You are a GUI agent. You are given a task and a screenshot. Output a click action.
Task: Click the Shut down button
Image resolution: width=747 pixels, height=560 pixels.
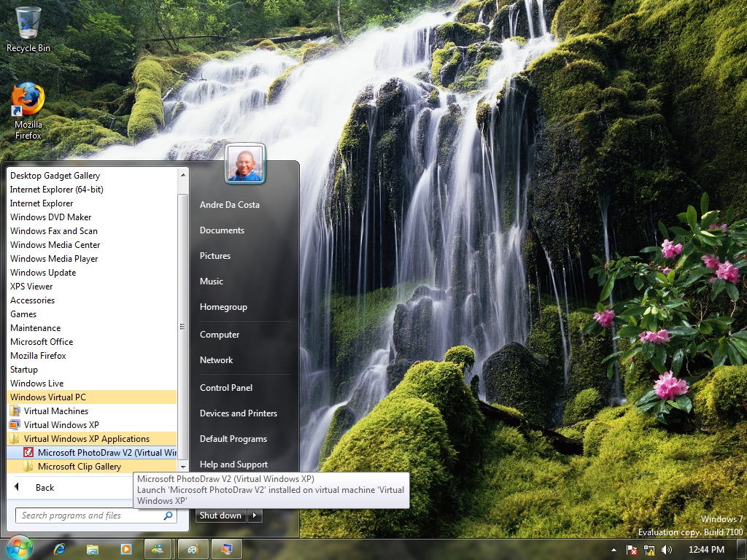click(222, 516)
